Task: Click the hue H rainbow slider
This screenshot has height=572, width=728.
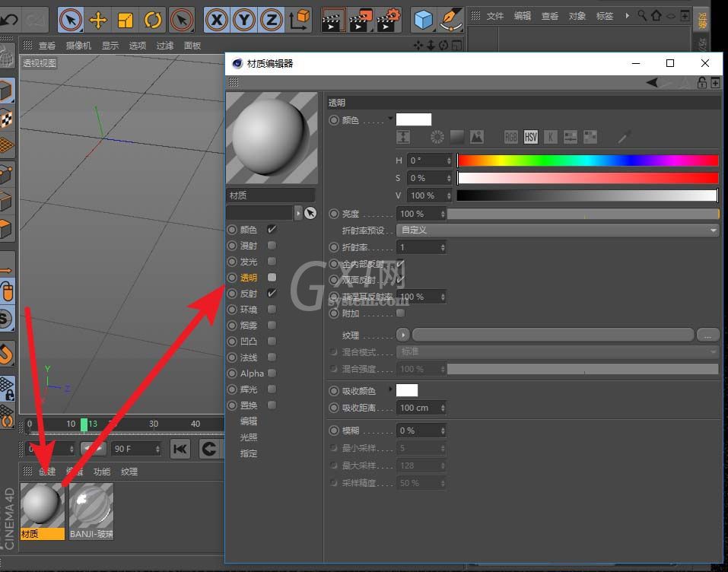Action: point(588,160)
